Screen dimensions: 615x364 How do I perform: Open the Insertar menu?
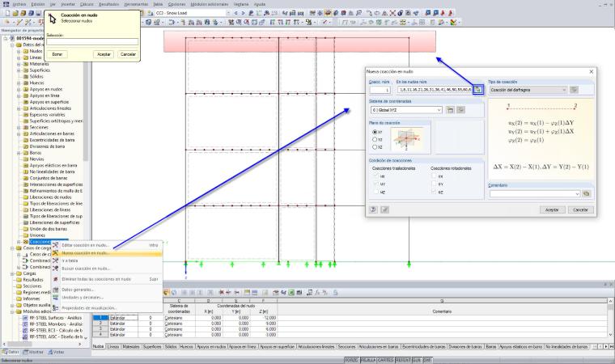tap(68, 4)
